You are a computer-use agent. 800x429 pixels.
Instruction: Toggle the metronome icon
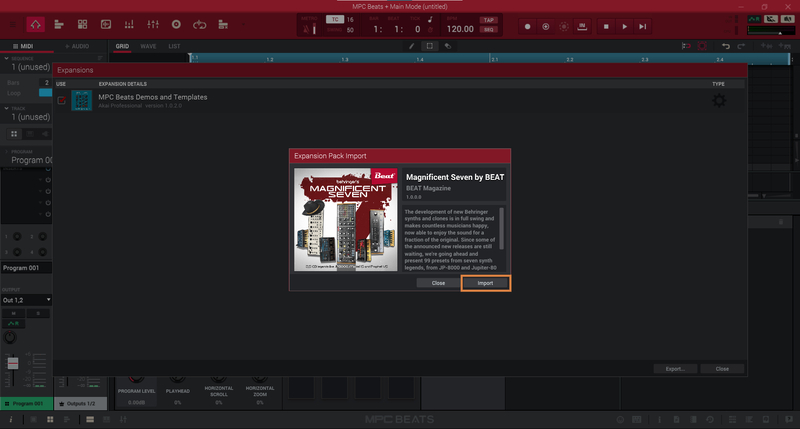click(306, 29)
